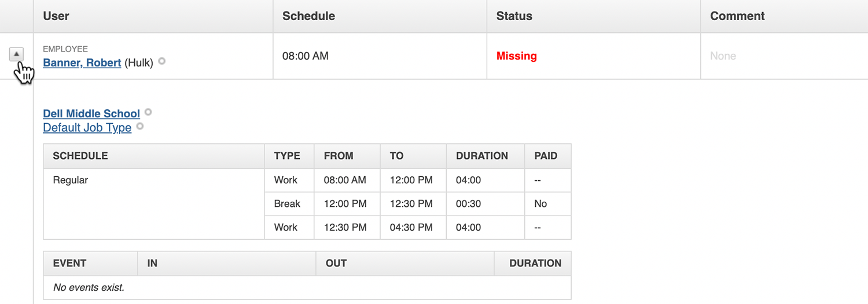Open the Banner, Robert employee link

tap(82, 63)
